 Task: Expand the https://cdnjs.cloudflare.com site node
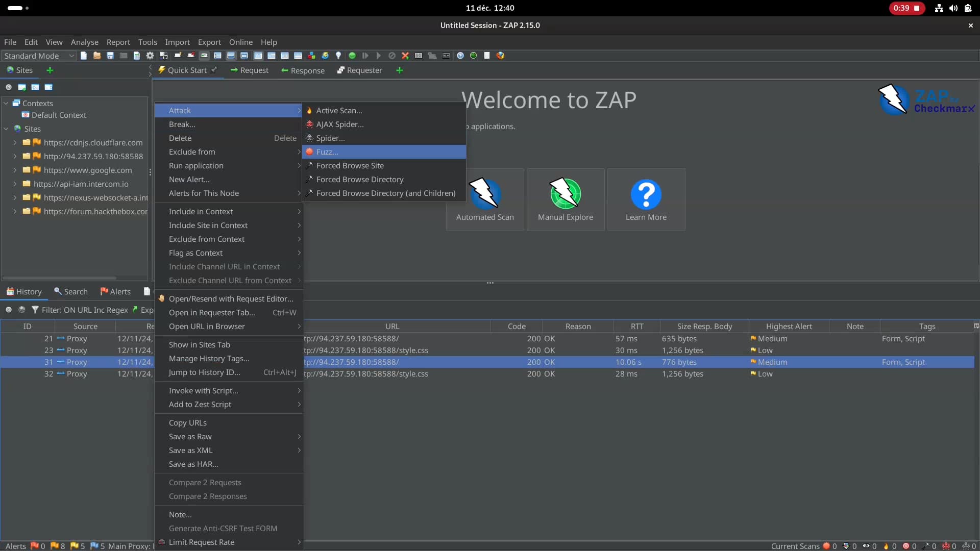(x=15, y=143)
